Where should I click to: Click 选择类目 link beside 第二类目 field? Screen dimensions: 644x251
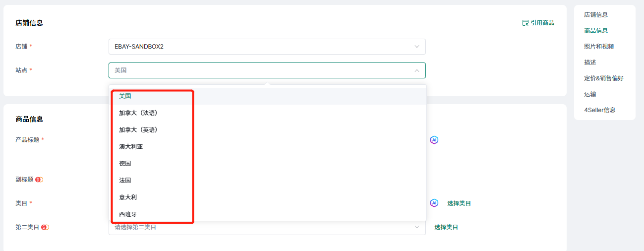(x=446, y=227)
